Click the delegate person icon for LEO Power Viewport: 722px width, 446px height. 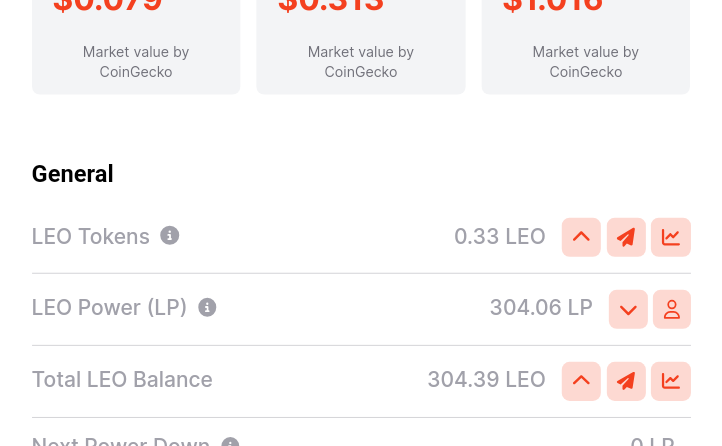(672, 309)
